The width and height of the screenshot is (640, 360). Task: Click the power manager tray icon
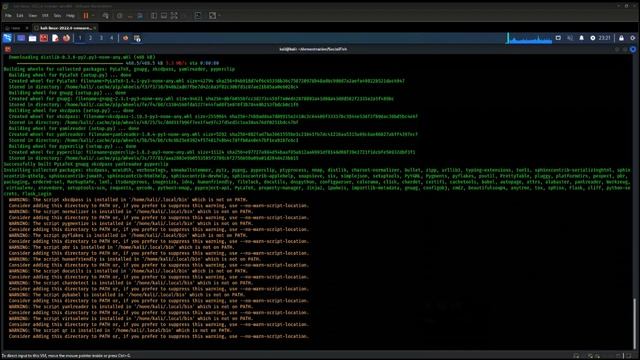(x=593, y=38)
